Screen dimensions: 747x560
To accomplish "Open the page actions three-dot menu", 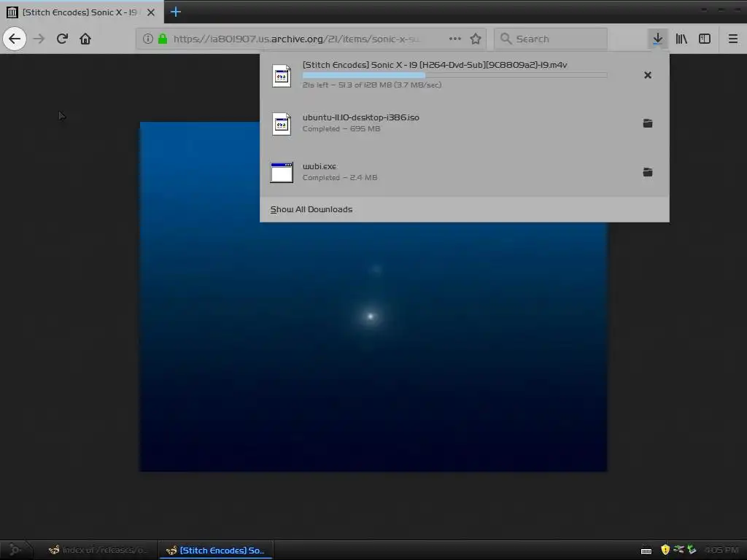I will [455, 39].
